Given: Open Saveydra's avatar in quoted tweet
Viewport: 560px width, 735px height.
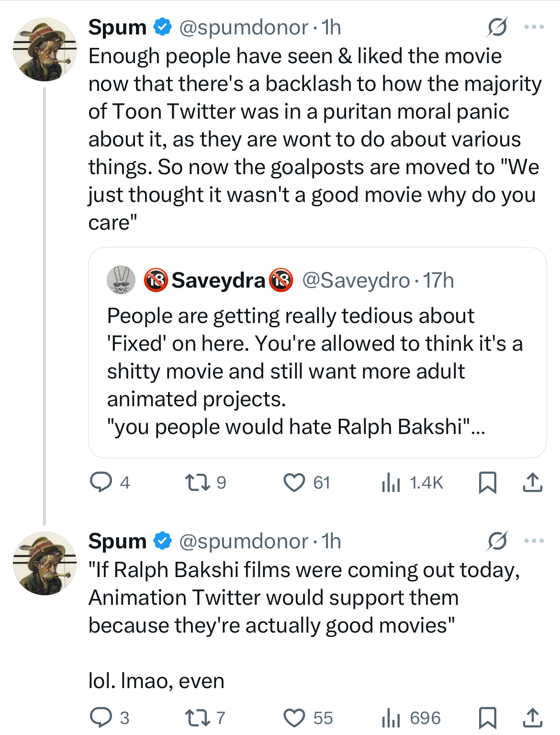Looking at the screenshot, I should (121, 280).
